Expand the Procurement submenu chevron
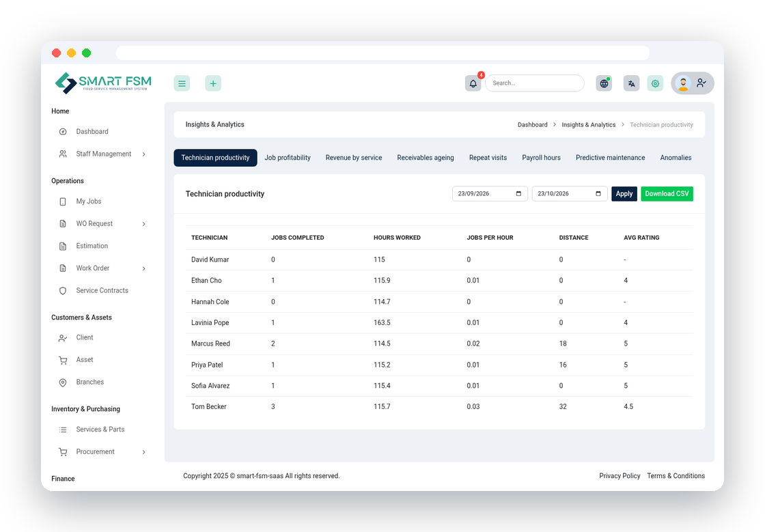Image resolution: width=765 pixels, height=532 pixels. [x=144, y=453]
